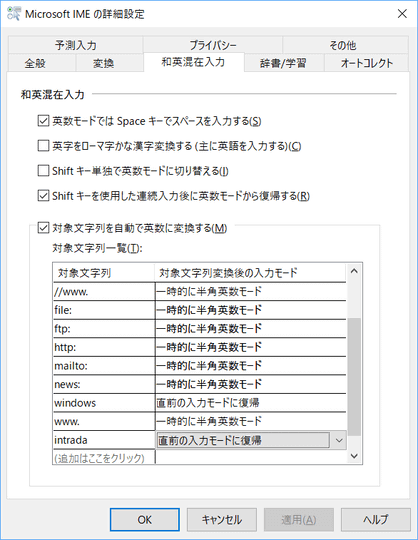Switch to the 辞書/学習 tab
The height and width of the screenshot is (540, 418).
(x=284, y=63)
